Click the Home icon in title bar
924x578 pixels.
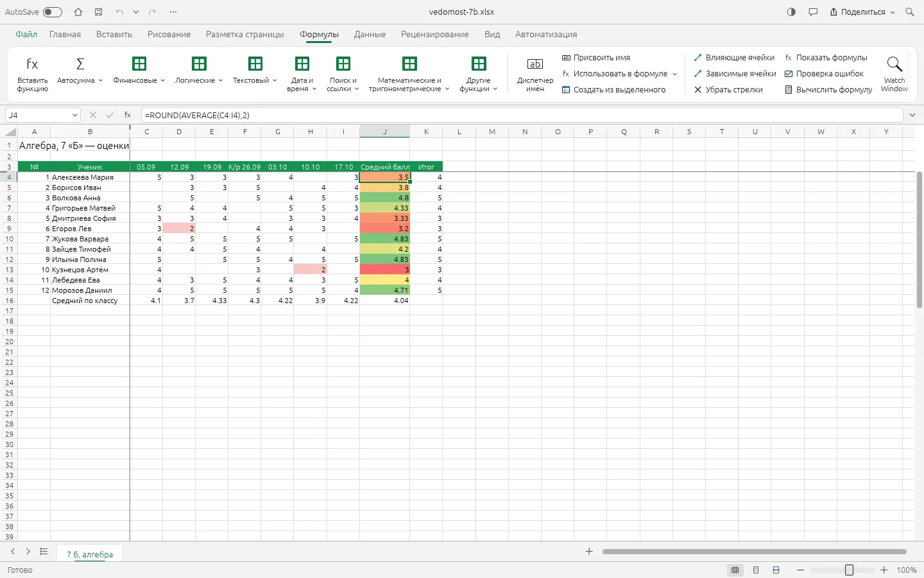coord(78,12)
